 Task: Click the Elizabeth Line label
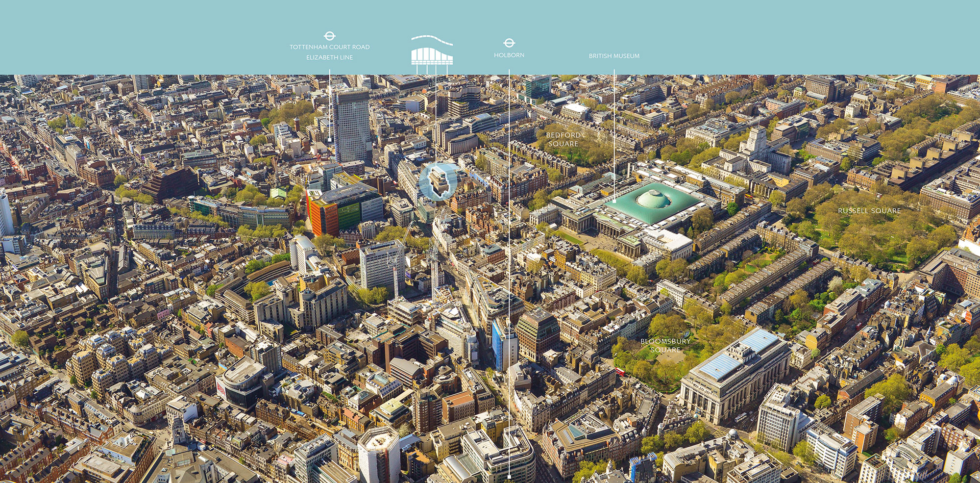329,57
